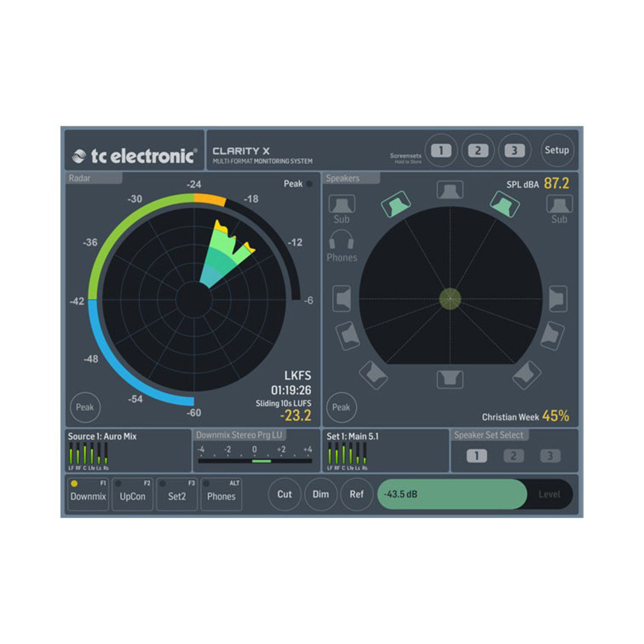
Task: Click the Screensets Hold to Store label
Action: coord(406,158)
